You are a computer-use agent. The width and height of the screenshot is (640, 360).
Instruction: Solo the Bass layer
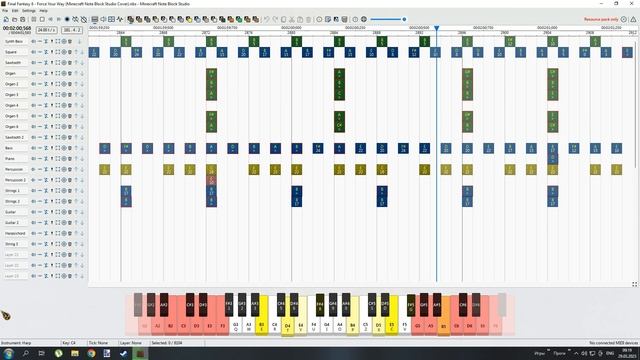click(x=52, y=148)
